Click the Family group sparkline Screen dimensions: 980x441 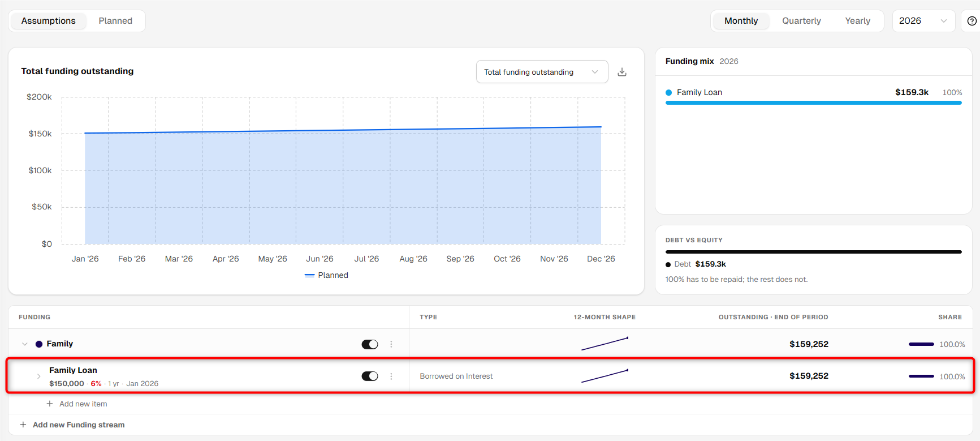coord(605,344)
